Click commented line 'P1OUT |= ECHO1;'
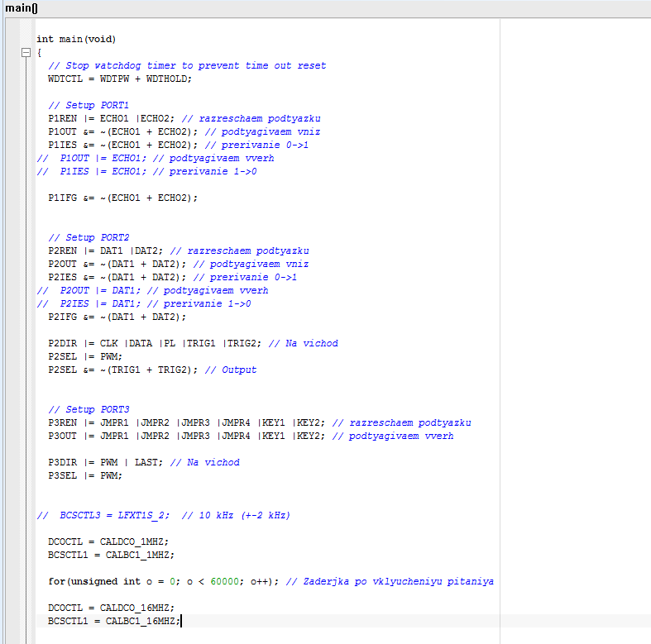 click(x=103, y=159)
